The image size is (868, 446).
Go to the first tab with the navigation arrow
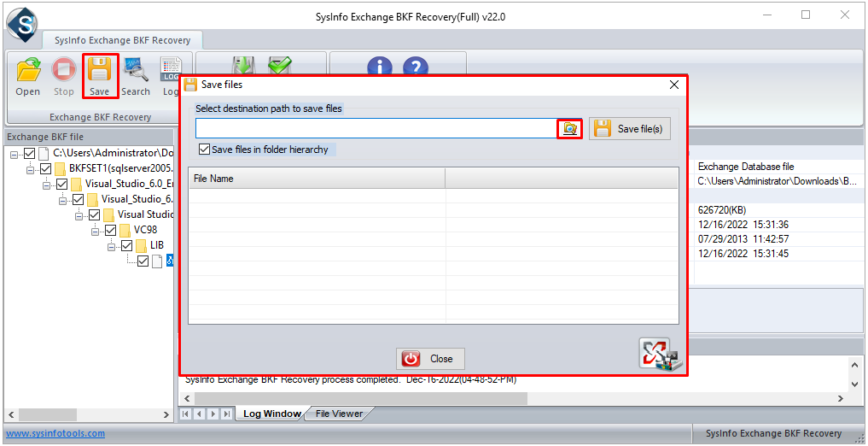[x=186, y=414]
